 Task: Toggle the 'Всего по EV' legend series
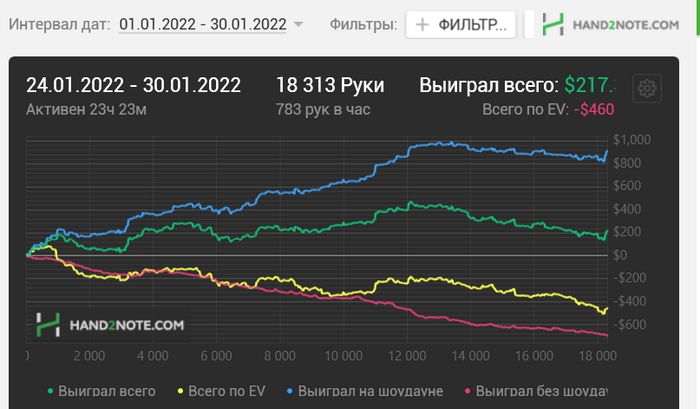point(221,391)
